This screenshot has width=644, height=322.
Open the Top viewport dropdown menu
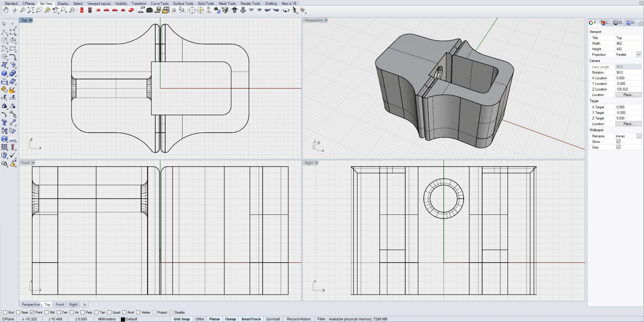(31, 20)
